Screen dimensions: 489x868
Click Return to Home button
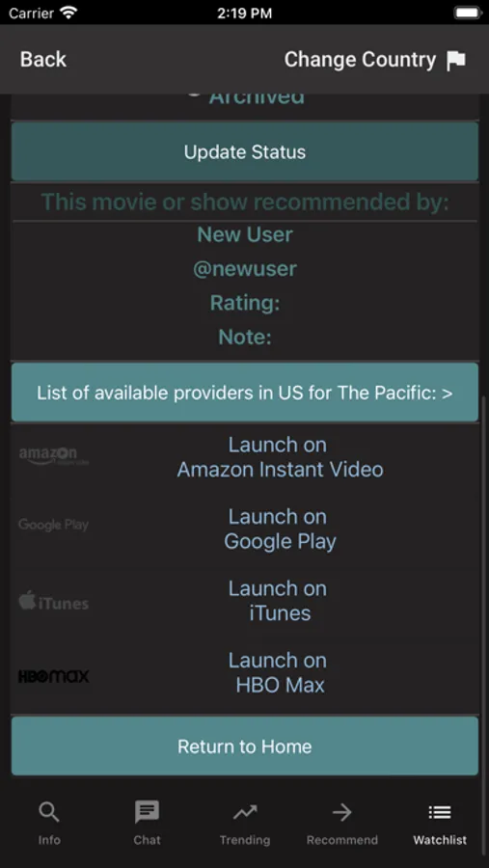pyautogui.click(x=245, y=746)
